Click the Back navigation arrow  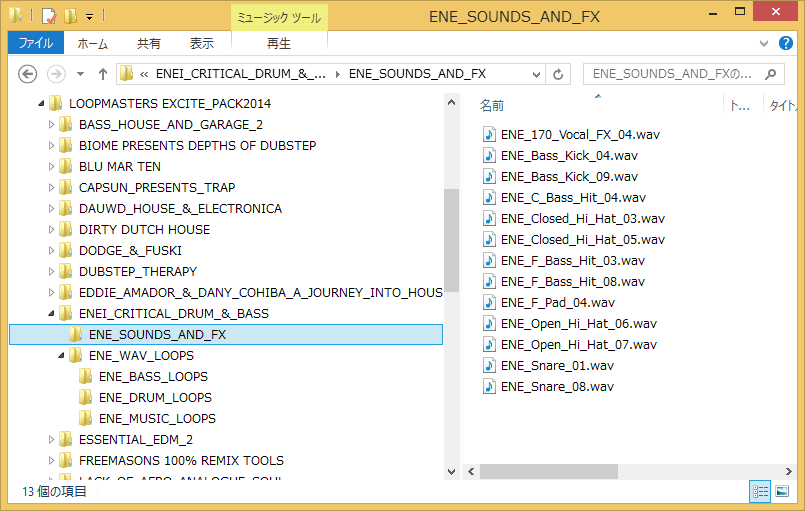[27, 74]
